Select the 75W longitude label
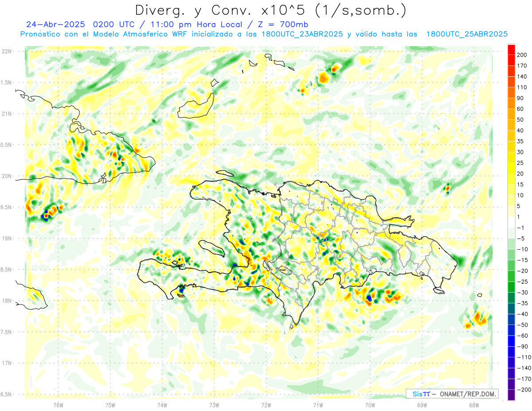532x411 pixels. [x=110, y=405]
